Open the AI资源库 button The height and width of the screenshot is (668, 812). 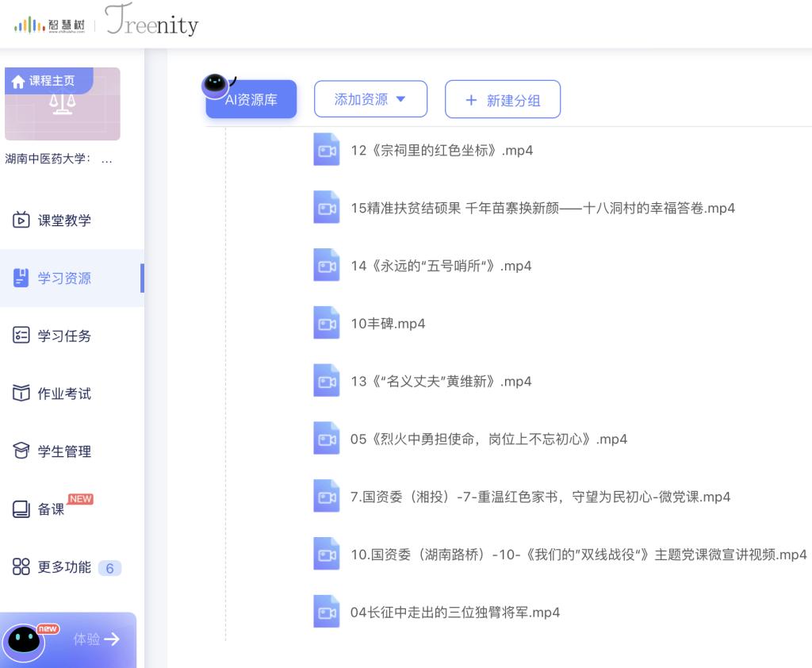pyautogui.click(x=251, y=100)
